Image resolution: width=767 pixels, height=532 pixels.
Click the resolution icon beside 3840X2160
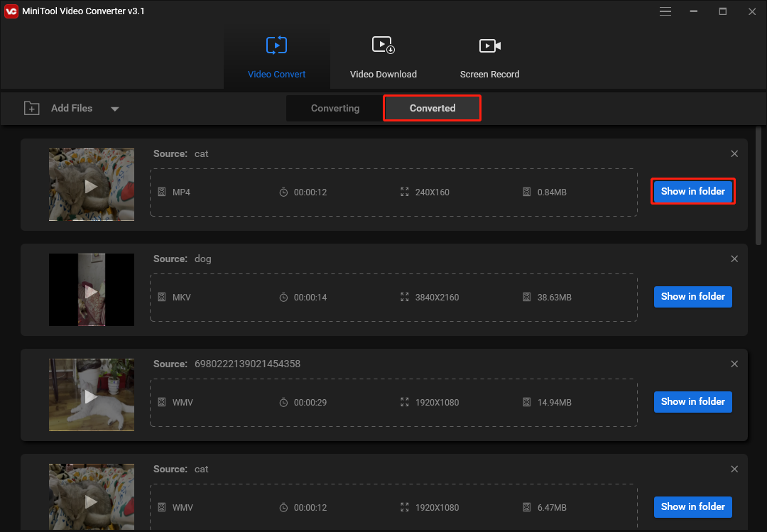coord(405,297)
